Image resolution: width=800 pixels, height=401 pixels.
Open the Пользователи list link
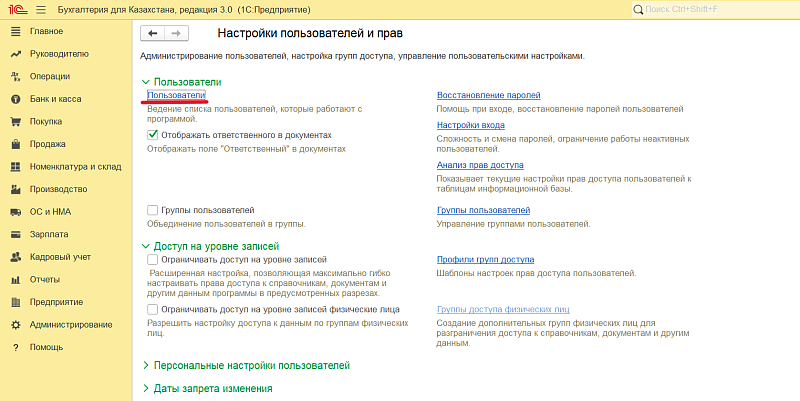click(x=176, y=95)
